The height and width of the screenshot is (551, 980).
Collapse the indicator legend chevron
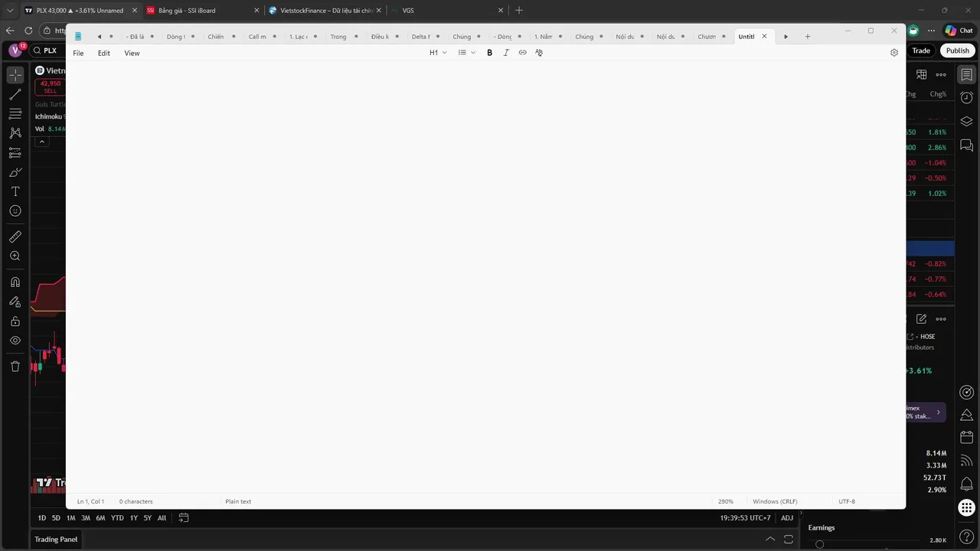pos(42,142)
